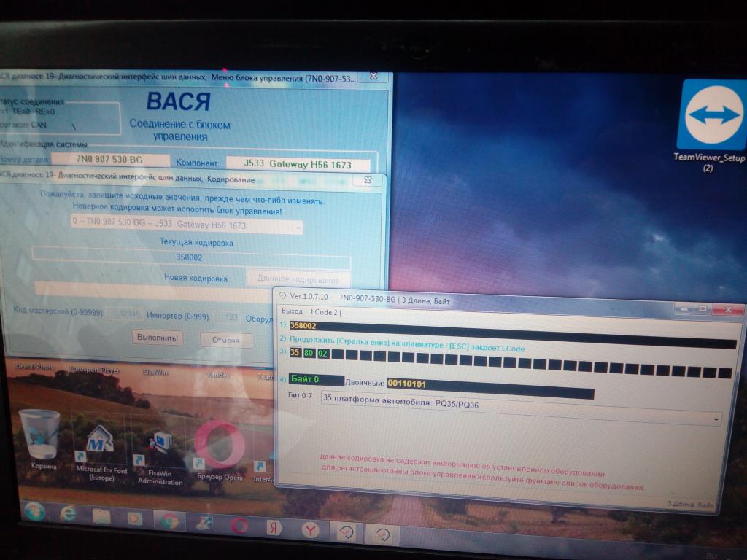Select byte 02 in the byte row
This screenshot has width=747, height=560.
pyautogui.click(x=323, y=354)
